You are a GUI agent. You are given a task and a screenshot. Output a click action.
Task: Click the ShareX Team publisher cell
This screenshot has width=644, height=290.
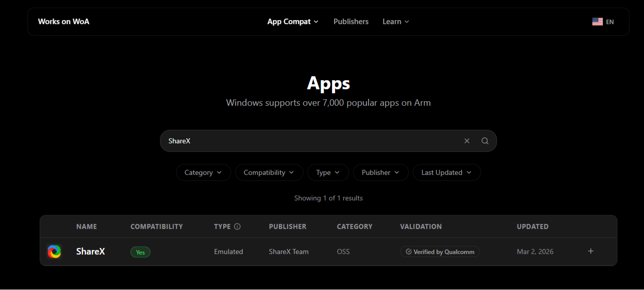pos(289,251)
